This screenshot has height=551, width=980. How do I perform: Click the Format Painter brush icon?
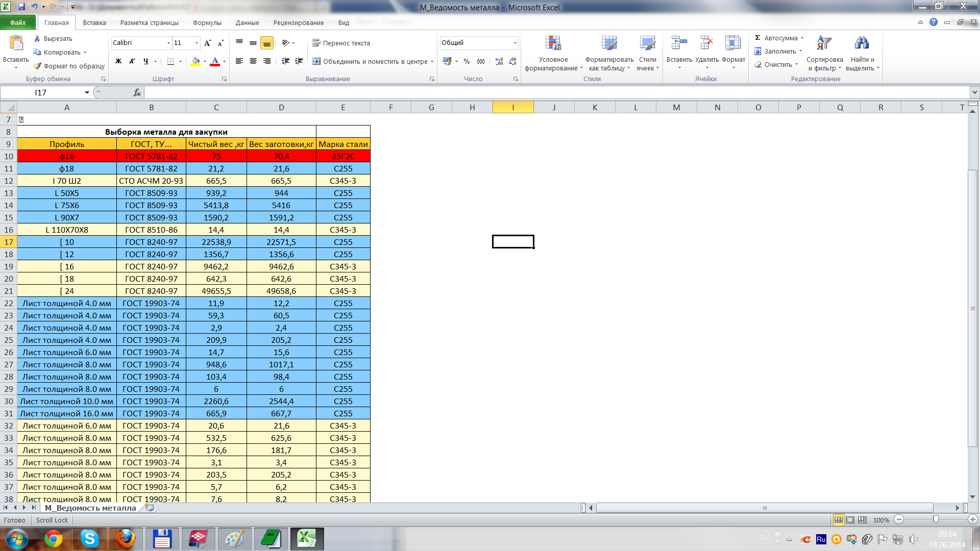pyautogui.click(x=38, y=66)
